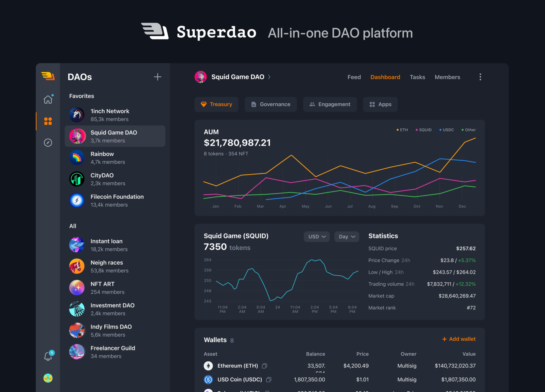Expand Squid Game DAO via the header chevron
The width and height of the screenshot is (545, 392).
(269, 77)
